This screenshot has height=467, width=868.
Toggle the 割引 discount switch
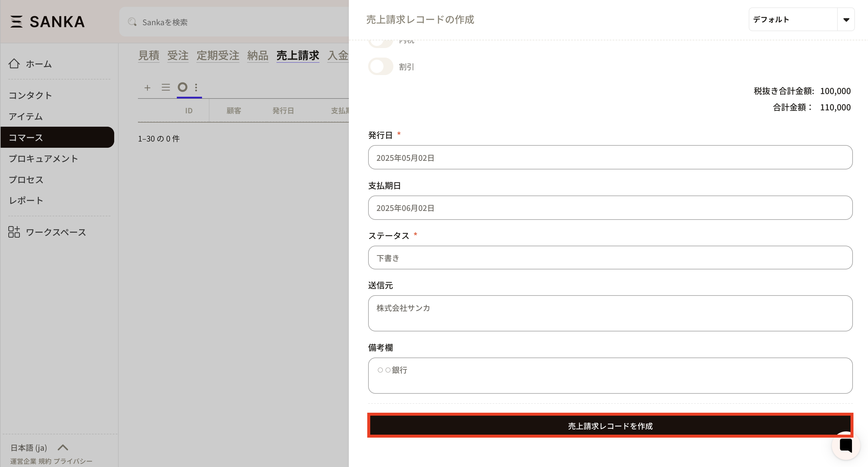pos(380,66)
